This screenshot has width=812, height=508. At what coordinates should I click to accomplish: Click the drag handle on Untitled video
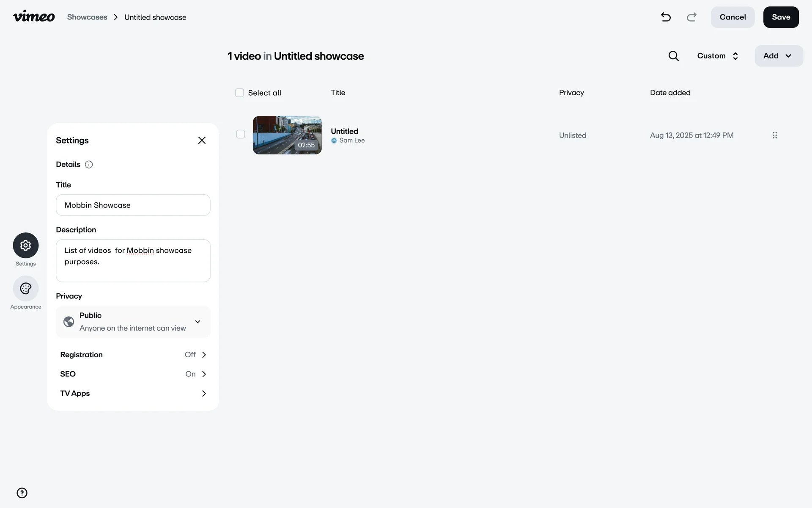tap(775, 135)
